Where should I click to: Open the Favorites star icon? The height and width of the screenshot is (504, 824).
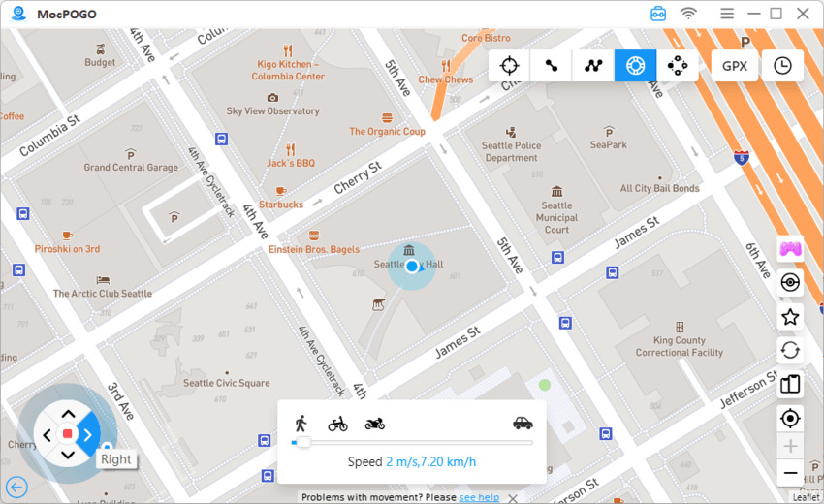pos(790,317)
